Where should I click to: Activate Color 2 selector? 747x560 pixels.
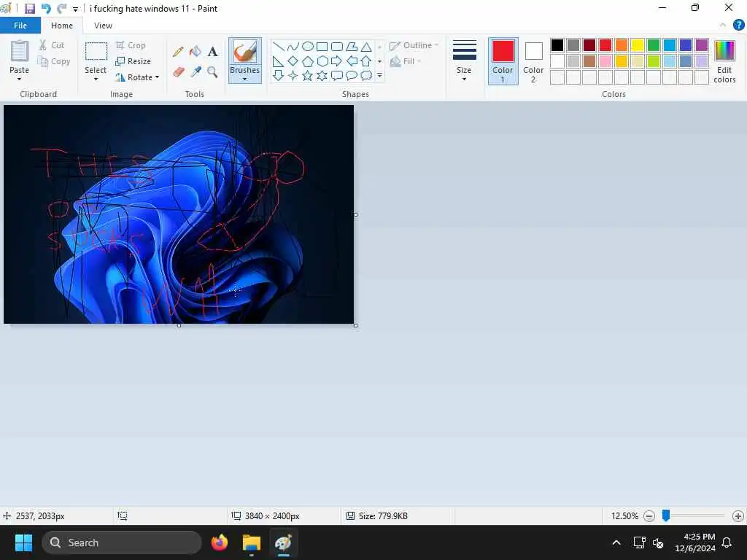pos(533,61)
